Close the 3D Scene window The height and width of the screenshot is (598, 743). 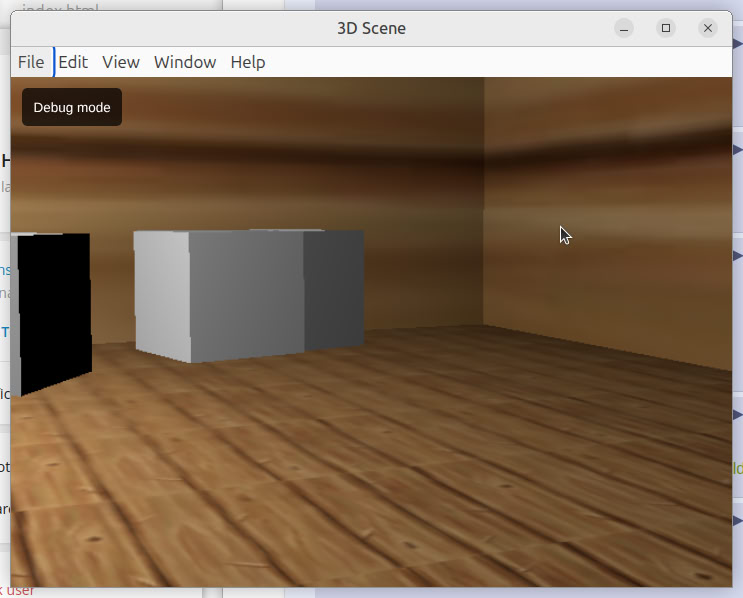(707, 28)
